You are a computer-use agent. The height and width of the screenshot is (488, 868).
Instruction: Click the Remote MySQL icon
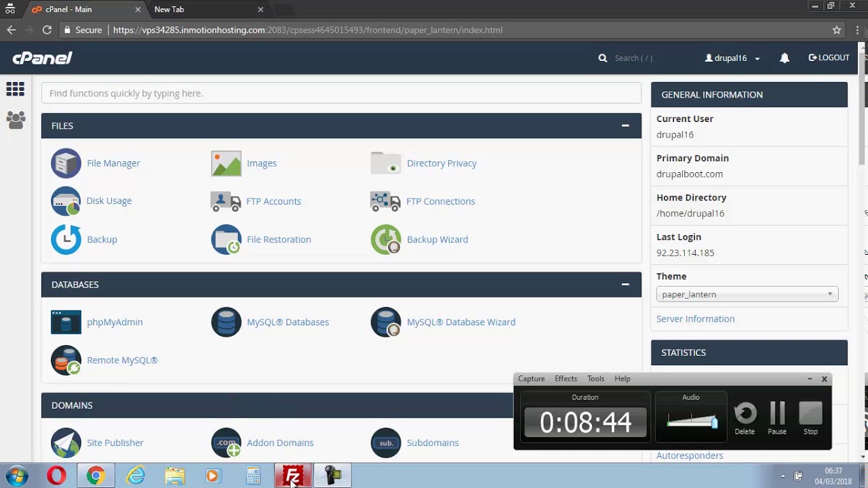pos(66,360)
